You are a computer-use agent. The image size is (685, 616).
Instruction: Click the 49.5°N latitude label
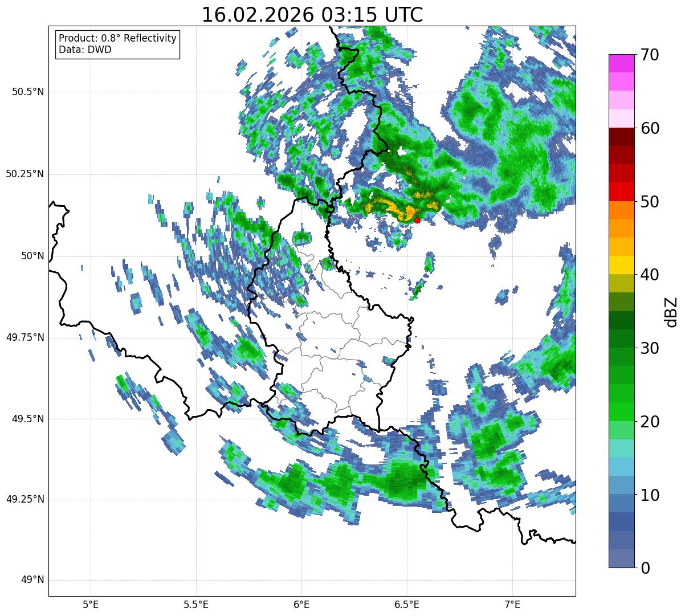(27, 419)
